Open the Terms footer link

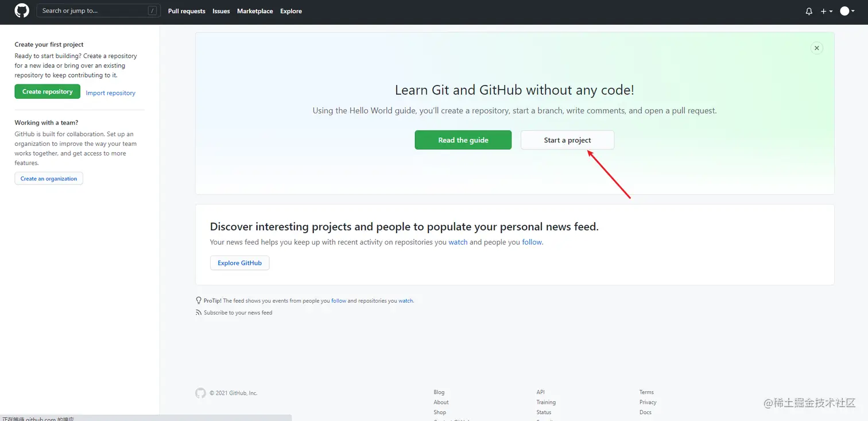click(x=646, y=392)
